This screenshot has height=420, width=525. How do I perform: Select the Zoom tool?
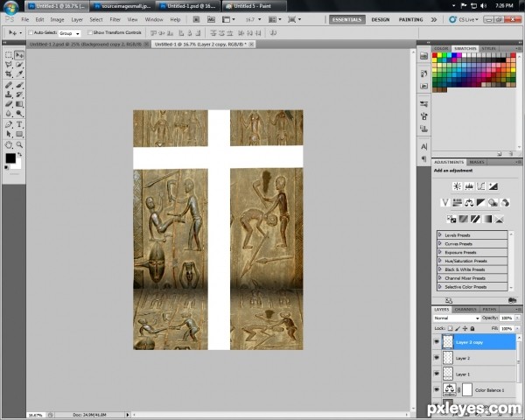click(19, 144)
